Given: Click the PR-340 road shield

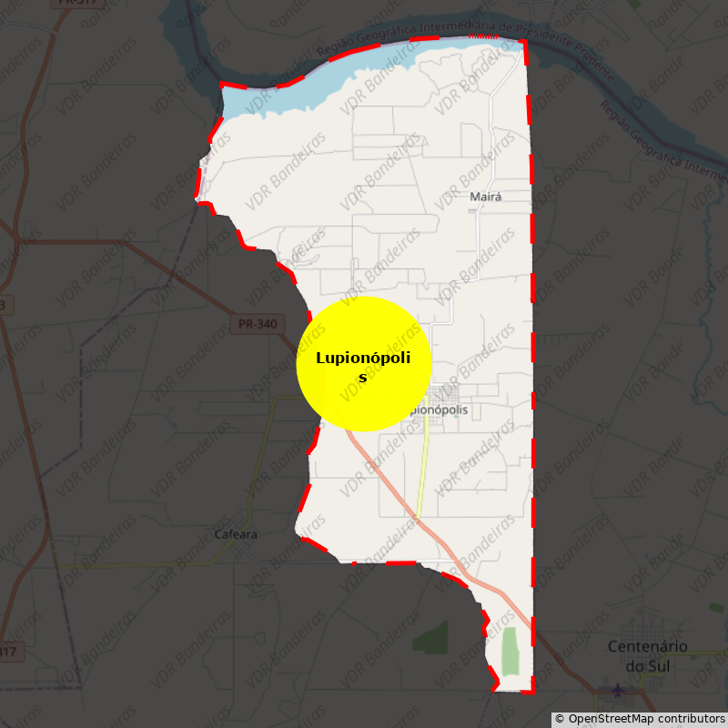Looking at the screenshot, I should [258, 324].
